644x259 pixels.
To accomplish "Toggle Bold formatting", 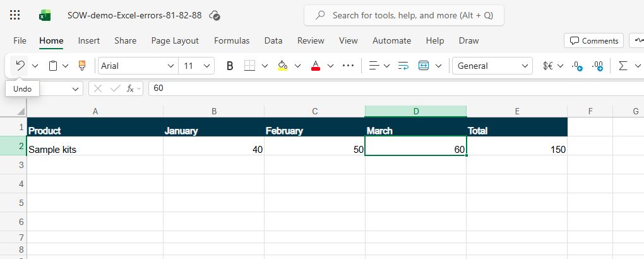I will (230, 66).
